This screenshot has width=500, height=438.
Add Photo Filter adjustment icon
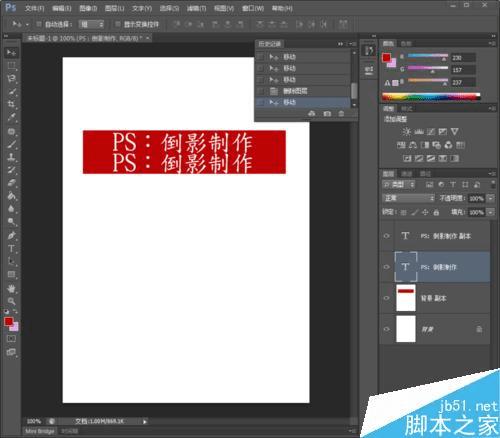[x=436, y=145]
